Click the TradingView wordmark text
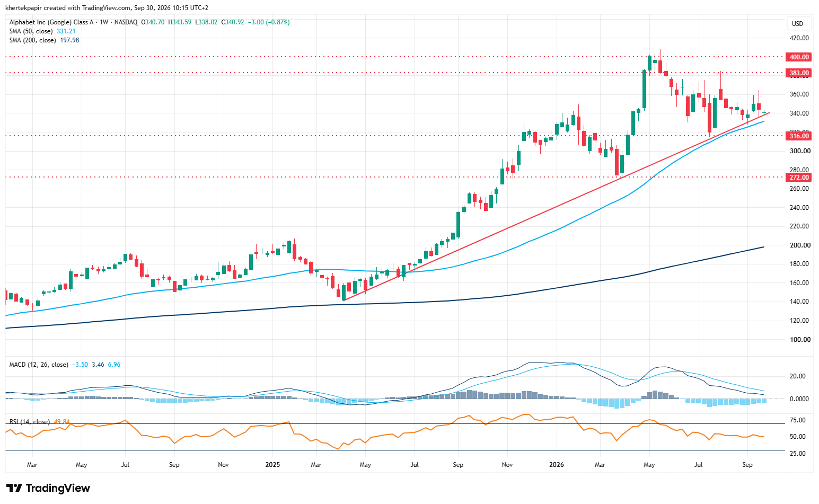Viewport: 819px width, 504px height. coord(58,488)
